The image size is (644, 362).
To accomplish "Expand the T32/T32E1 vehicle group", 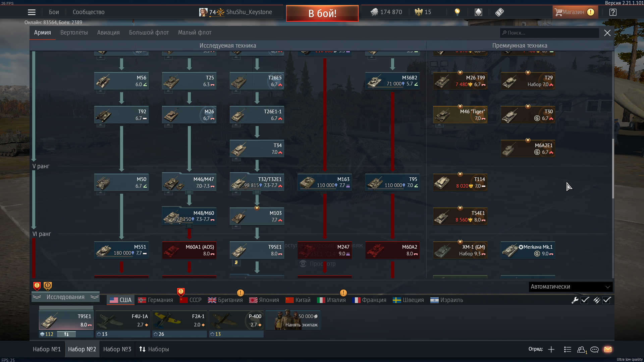I will (257, 192).
